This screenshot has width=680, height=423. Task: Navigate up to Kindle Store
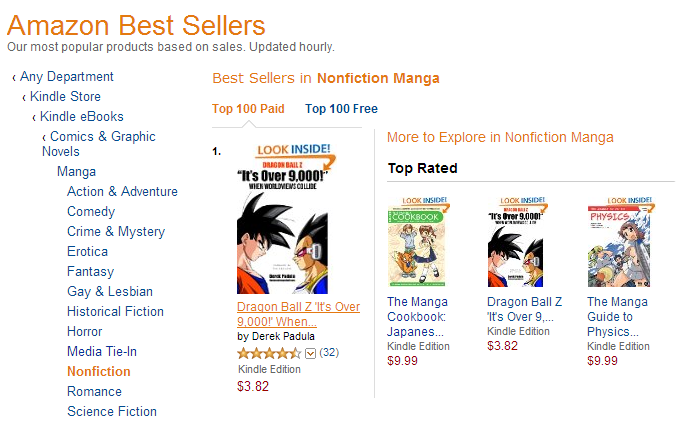click(x=65, y=97)
